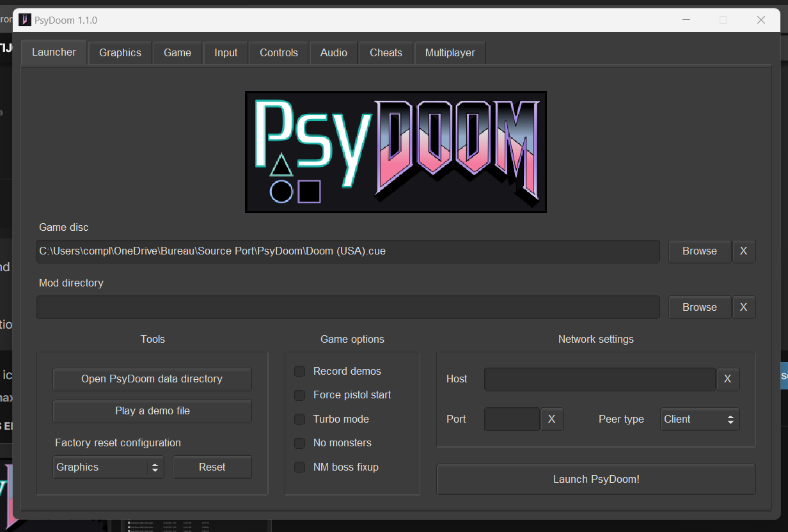
Task: Click the 'Network settings' heading
Action: point(596,339)
